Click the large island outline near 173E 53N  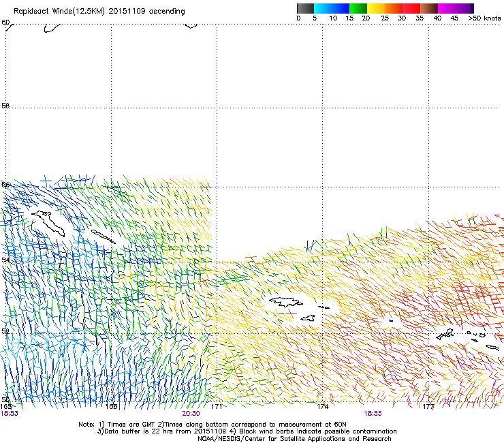tap(286, 302)
